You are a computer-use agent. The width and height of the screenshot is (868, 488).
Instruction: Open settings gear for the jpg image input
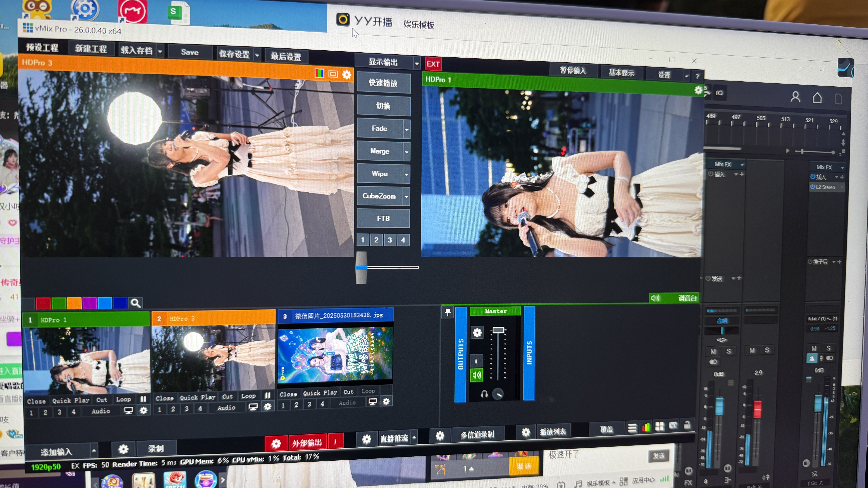click(386, 401)
